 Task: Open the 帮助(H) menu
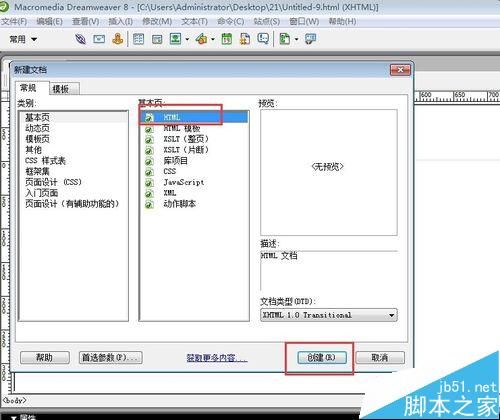click(342, 22)
